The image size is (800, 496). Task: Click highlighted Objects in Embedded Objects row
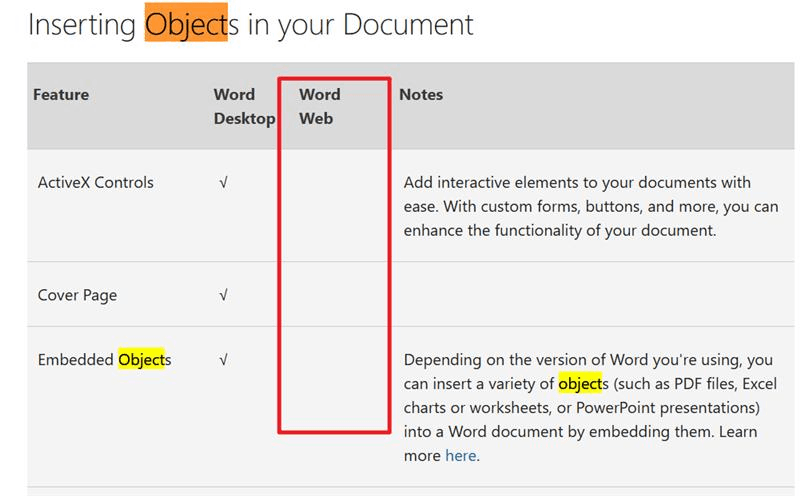pyautogui.click(x=142, y=360)
